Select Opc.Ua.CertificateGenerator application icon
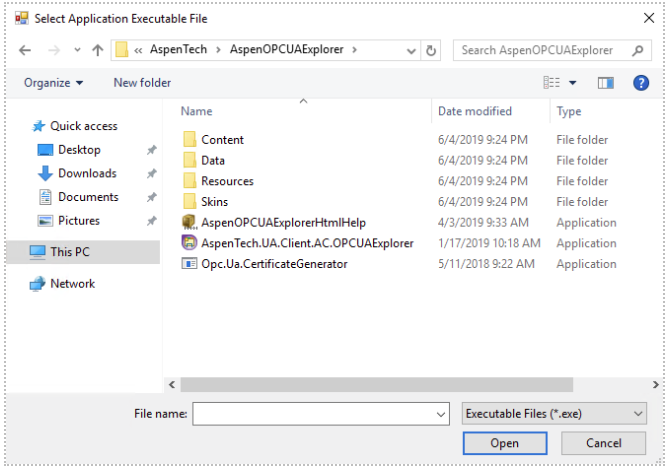 pyautogui.click(x=189, y=264)
